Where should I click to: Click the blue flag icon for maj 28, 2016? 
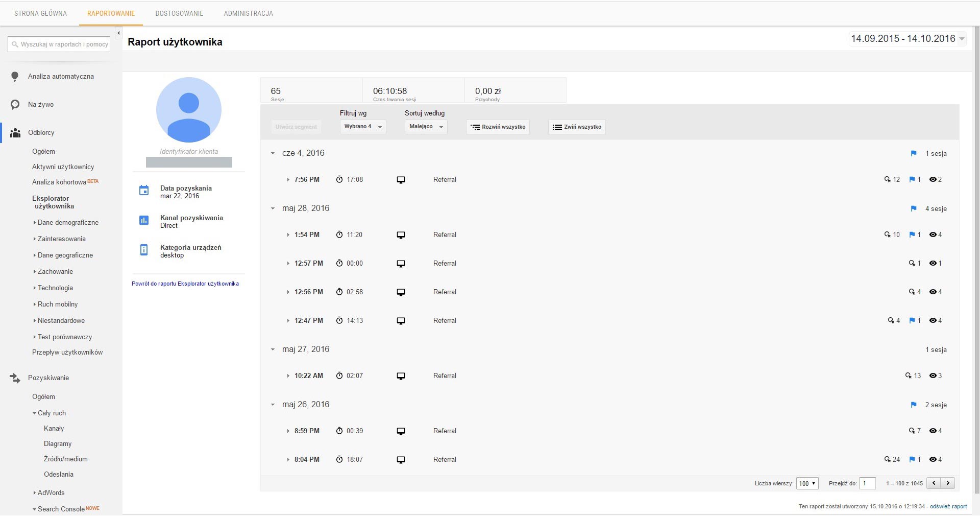pos(914,208)
